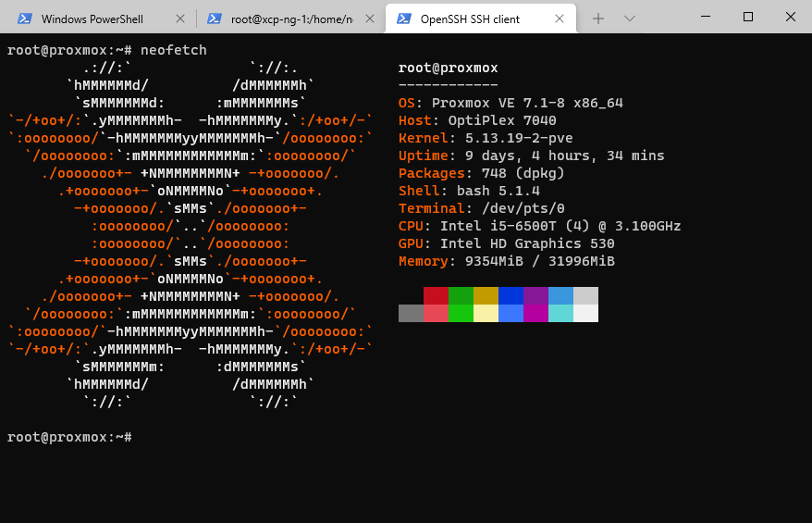
Task: Expand the new-tab profile dropdown chevron
Action: pos(630,19)
